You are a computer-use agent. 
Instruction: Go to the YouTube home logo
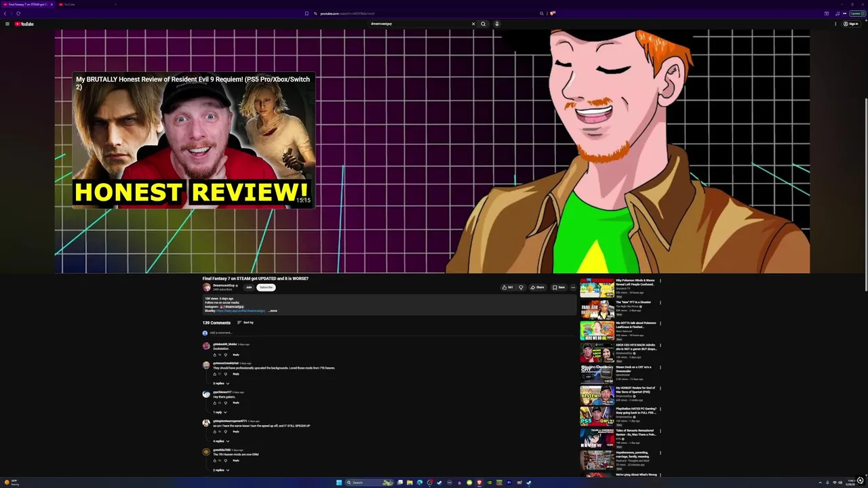[24, 24]
